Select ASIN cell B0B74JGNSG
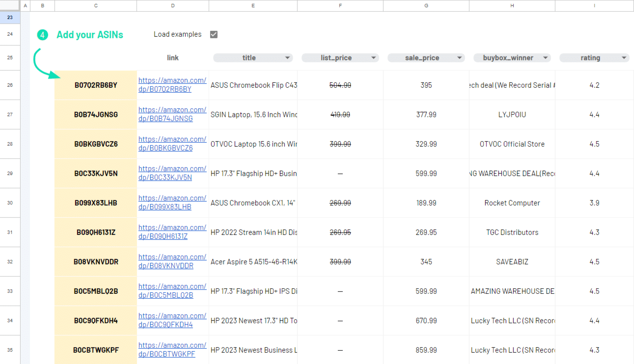Viewport: 634px width, 364px height. click(96, 115)
